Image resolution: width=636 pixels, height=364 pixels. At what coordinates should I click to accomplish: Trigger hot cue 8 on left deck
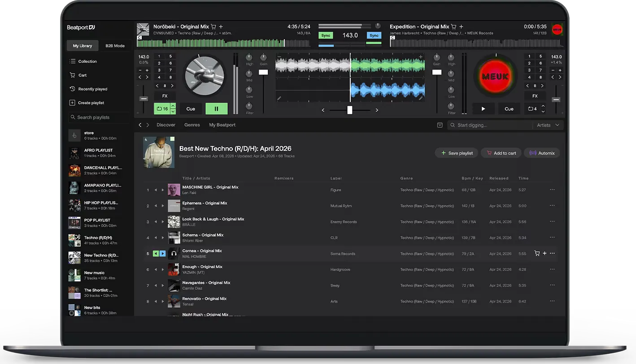point(170,77)
